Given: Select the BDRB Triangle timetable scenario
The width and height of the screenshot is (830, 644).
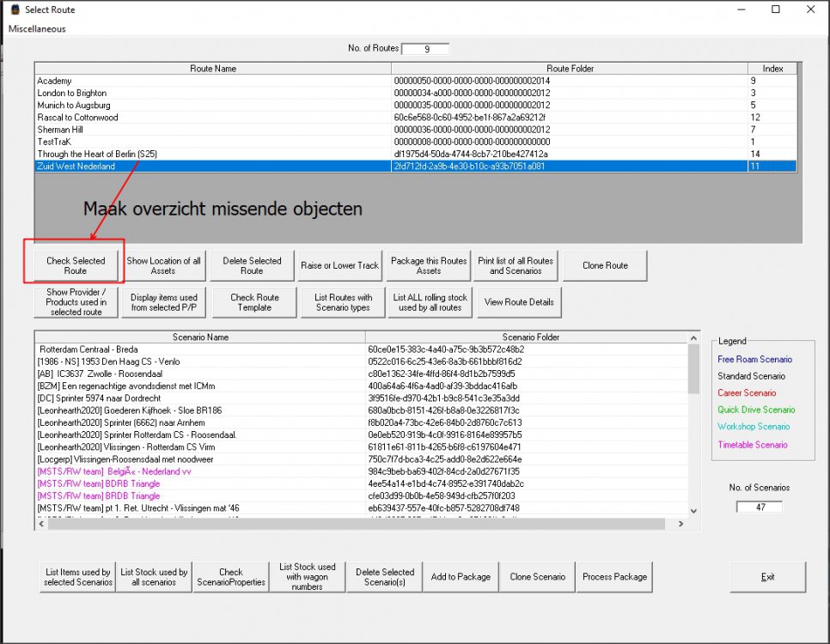Looking at the screenshot, I should [x=98, y=483].
